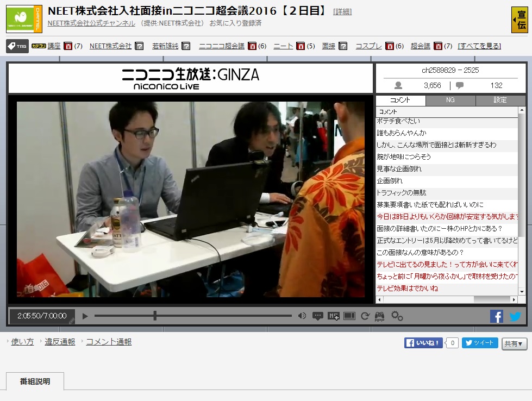532x401 pixels.
Task: Open the 講座 tag link
Action: pos(54,46)
